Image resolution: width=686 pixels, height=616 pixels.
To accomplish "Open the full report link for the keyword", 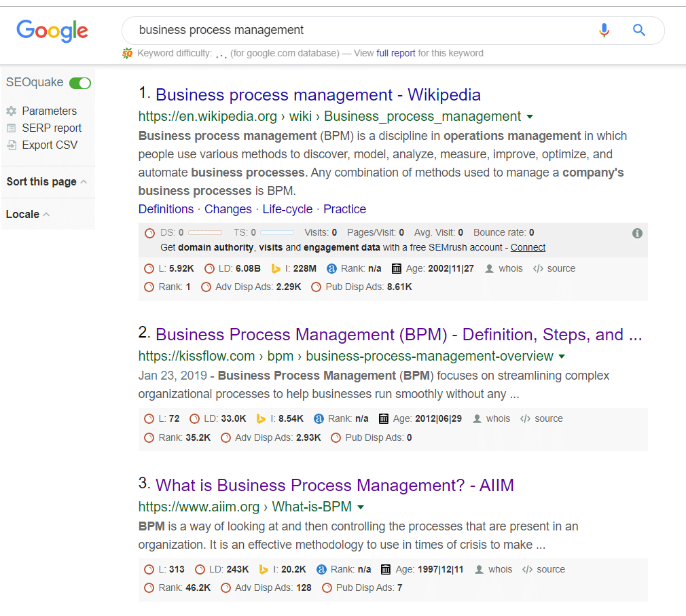I will (x=395, y=54).
